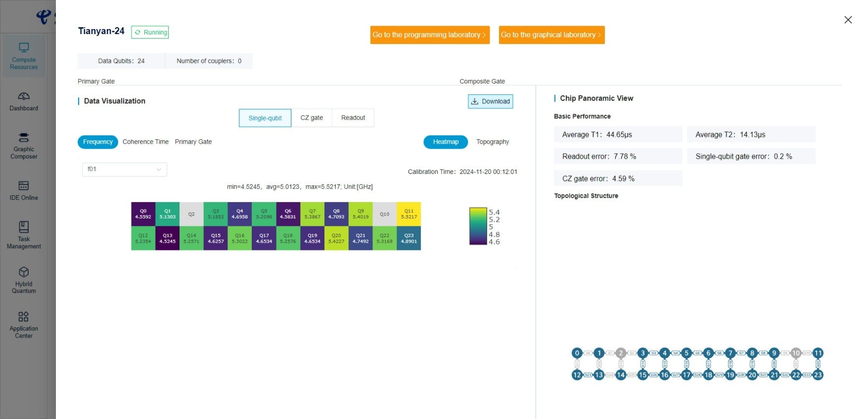Go to the graphical laboratory
Image resolution: width=868 pixels, height=419 pixels.
tap(551, 35)
